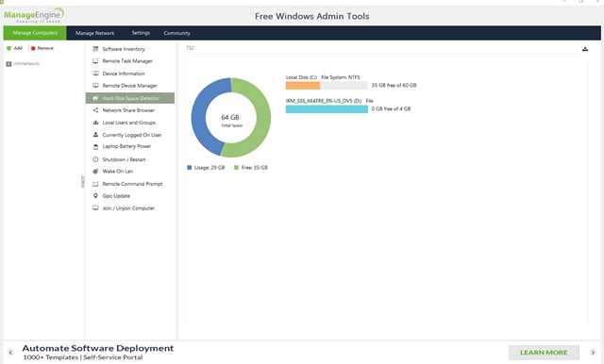Select mhnetwork in computer tree
The image size is (604, 364).
26,64
